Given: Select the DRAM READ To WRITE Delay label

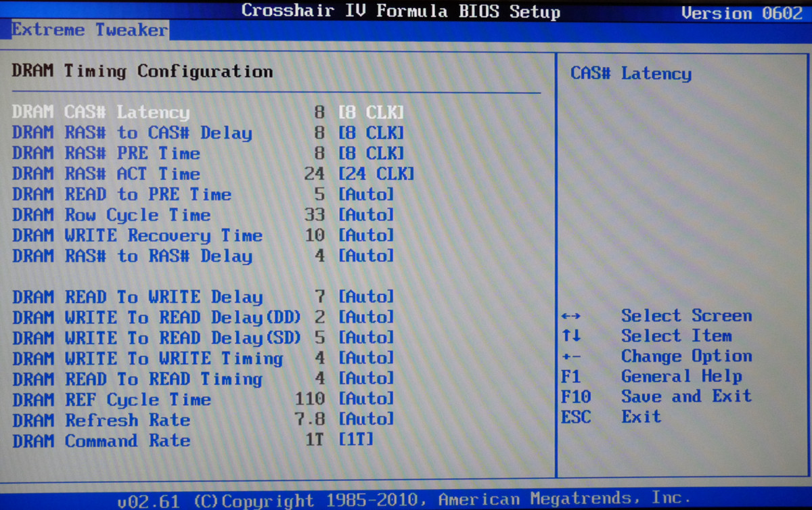Looking at the screenshot, I should point(137,297).
